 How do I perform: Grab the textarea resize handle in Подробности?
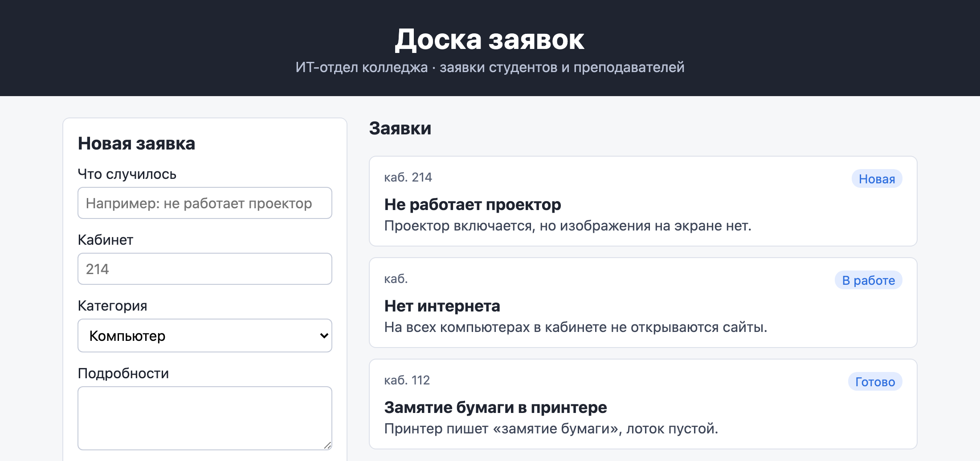point(327,445)
